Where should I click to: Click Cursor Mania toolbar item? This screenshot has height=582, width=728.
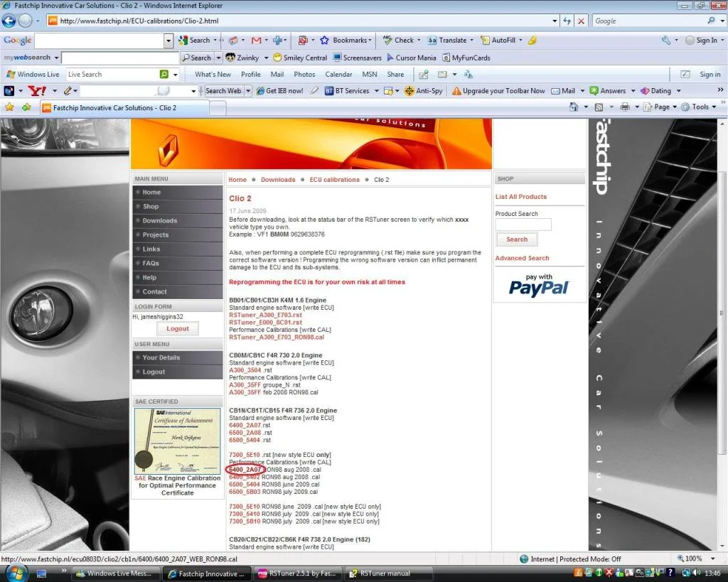click(x=412, y=58)
